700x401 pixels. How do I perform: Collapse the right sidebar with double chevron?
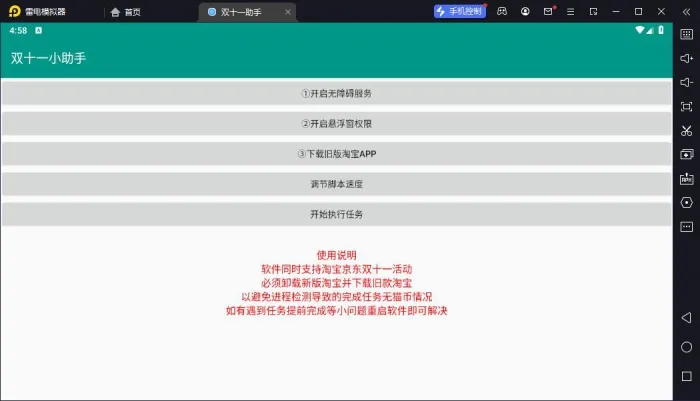[687, 12]
